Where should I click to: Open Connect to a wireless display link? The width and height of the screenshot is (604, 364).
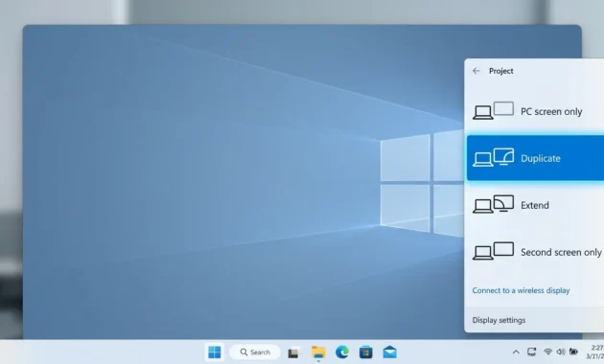pyautogui.click(x=521, y=290)
